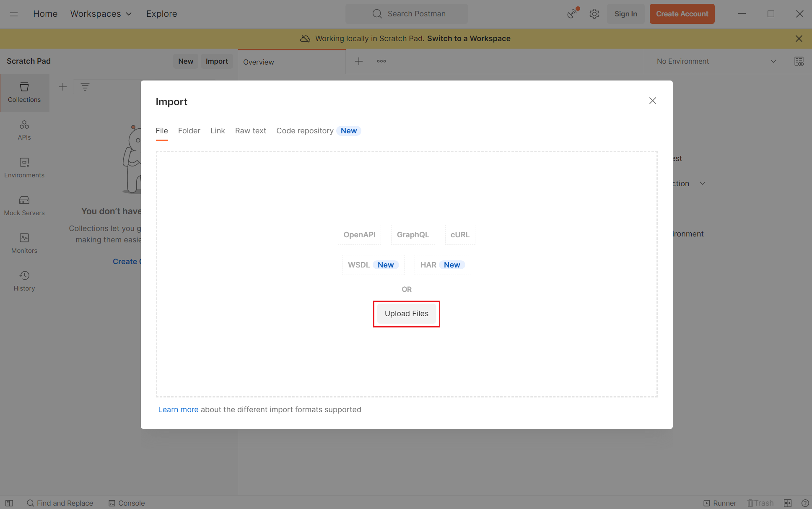This screenshot has height=509, width=812.
Task: Open the Console panel
Action: pos(127,503)
